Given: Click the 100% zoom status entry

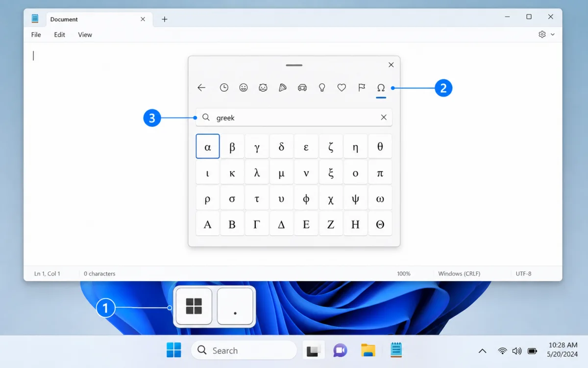Looking at the screenshot, I should [404, 273].
